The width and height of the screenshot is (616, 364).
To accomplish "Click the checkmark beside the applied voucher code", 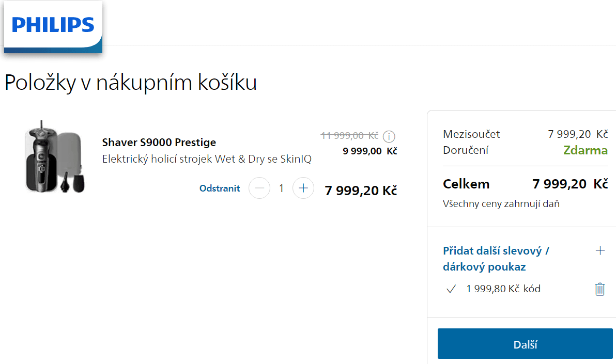I will 451,289.
